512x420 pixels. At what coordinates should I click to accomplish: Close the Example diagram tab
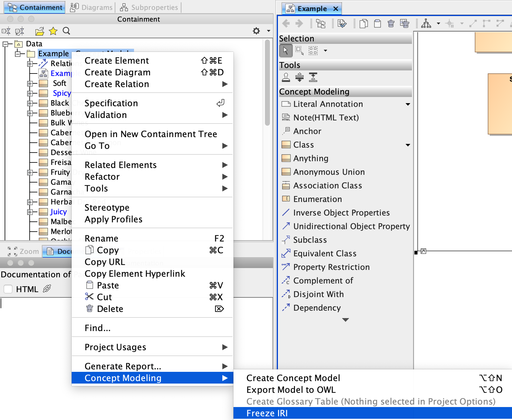click(x=336, y=9)
